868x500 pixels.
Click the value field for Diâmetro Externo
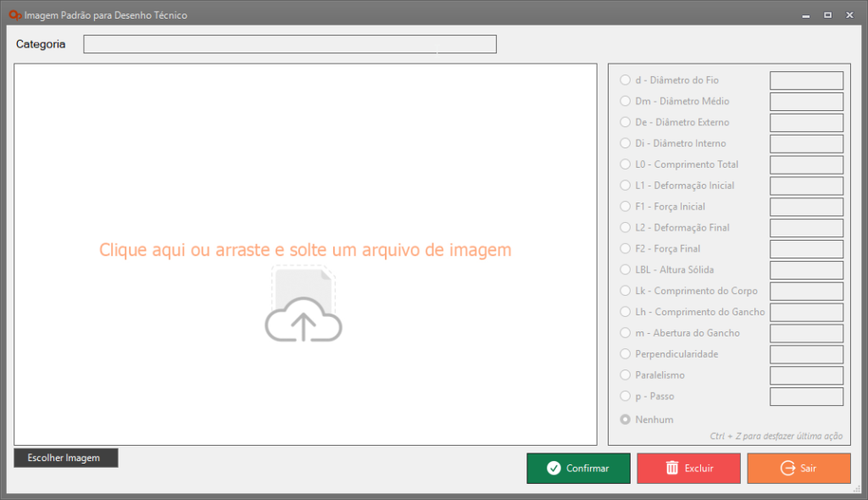click(806, 123)
